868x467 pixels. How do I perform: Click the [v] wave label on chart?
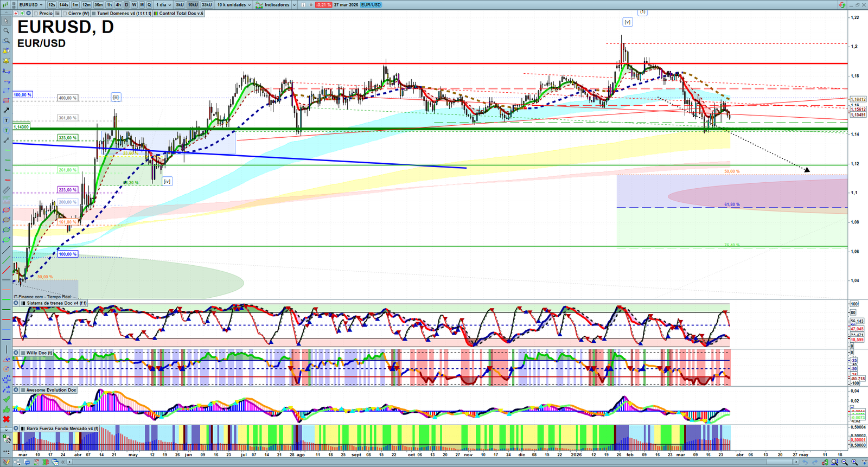pyautogui.click(x=627, y=22)
